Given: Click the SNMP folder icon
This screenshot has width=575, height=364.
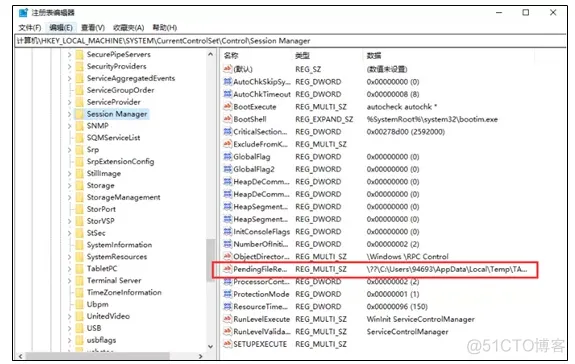Looking at the screenshot, I should click(x=79, y=126).
